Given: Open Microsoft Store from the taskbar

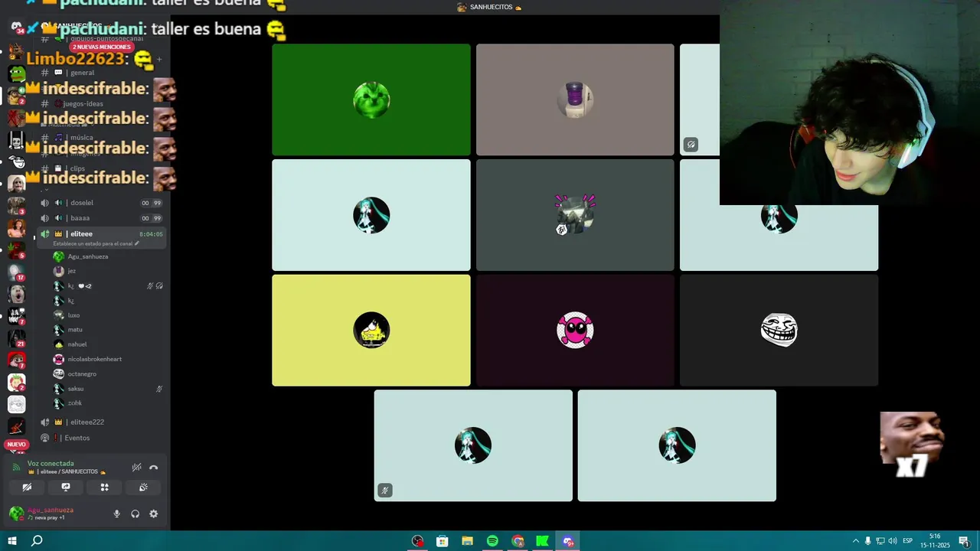Looking at the screenshot, I should pos(442,541).
